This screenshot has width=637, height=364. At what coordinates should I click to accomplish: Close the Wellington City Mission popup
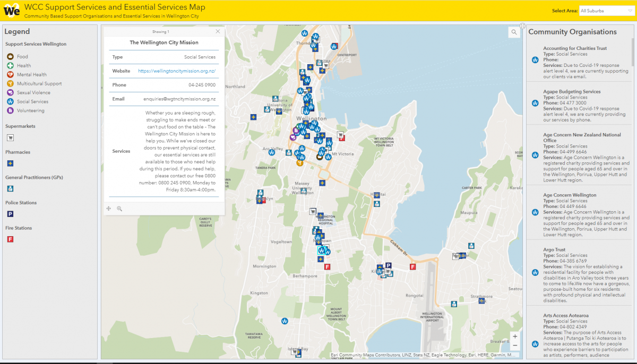pyautogui.click(x=218, y=31)
